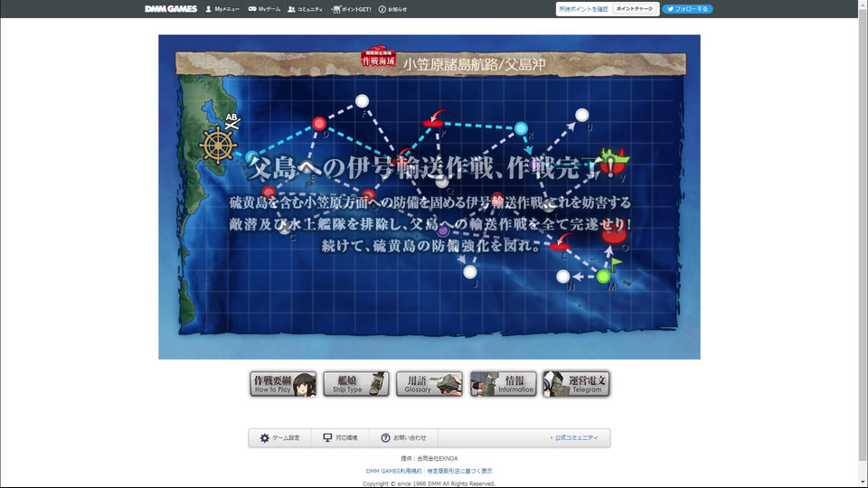The height and width of the screenshot is (488, 868).
Task: Open the Myメニュー menu
Action: pyautogui.click(x=222, y=9)
